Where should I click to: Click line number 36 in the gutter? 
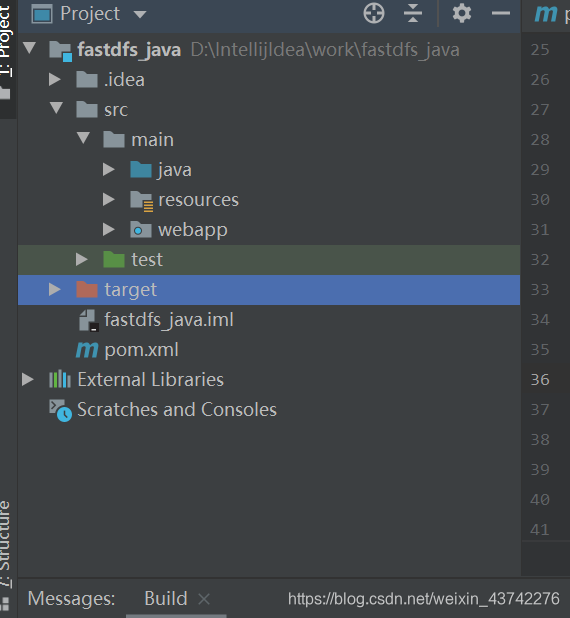pos(540,379)
